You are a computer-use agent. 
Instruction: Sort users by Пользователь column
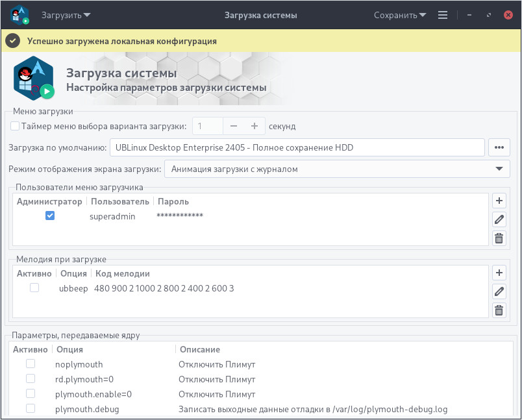(x=120, y=202)
